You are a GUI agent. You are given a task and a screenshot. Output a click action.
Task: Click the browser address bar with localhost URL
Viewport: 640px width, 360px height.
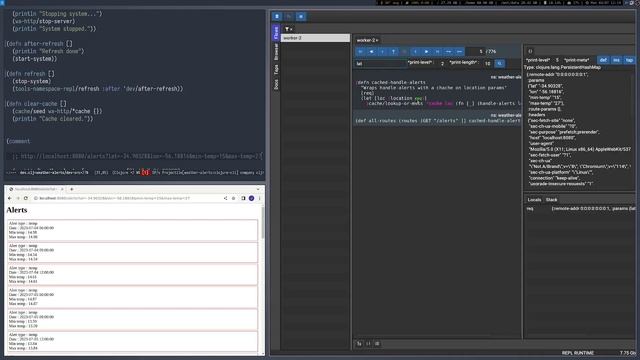[127, 198]
